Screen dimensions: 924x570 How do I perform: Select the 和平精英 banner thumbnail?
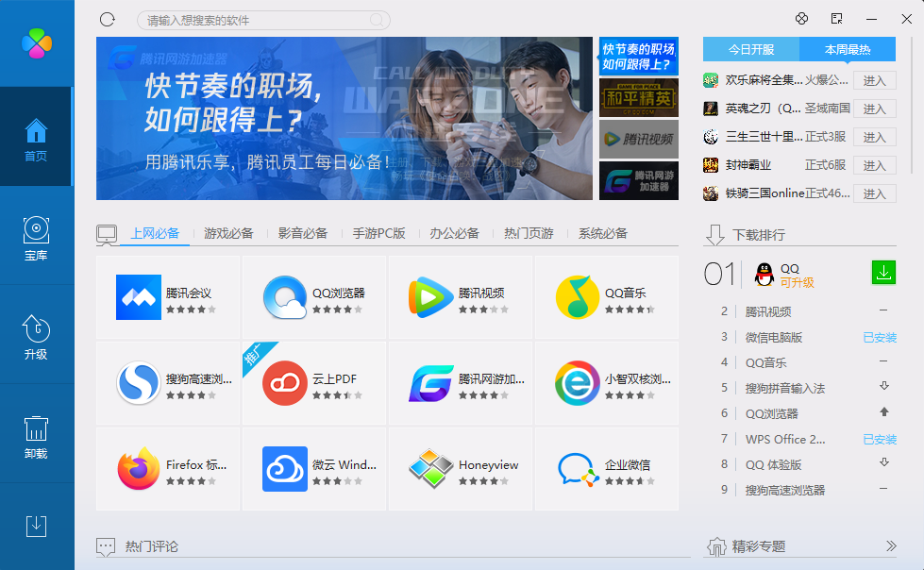(x=639, y=98)
